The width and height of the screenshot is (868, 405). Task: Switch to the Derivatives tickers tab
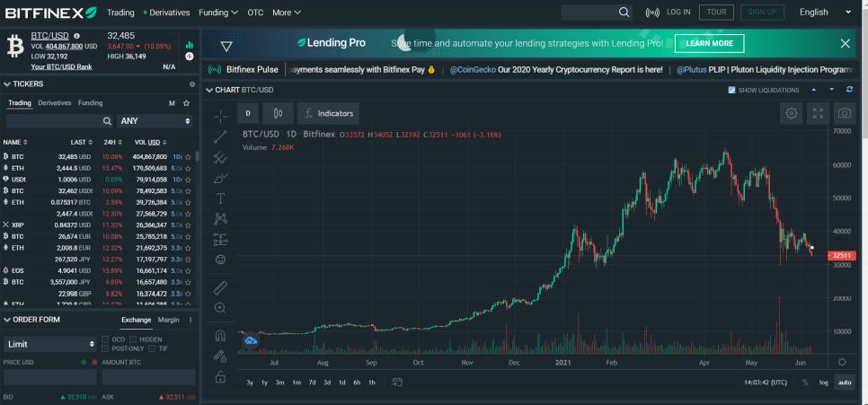click(54, 103)
